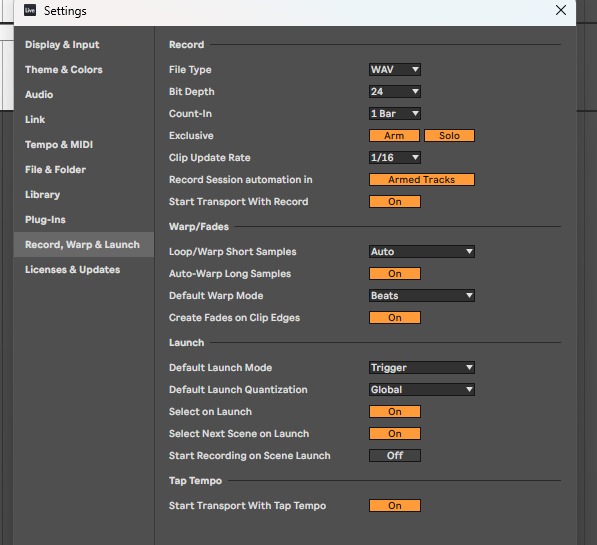
Task: Open the File Type WAV dropdown
Action: tap(395, 70)
